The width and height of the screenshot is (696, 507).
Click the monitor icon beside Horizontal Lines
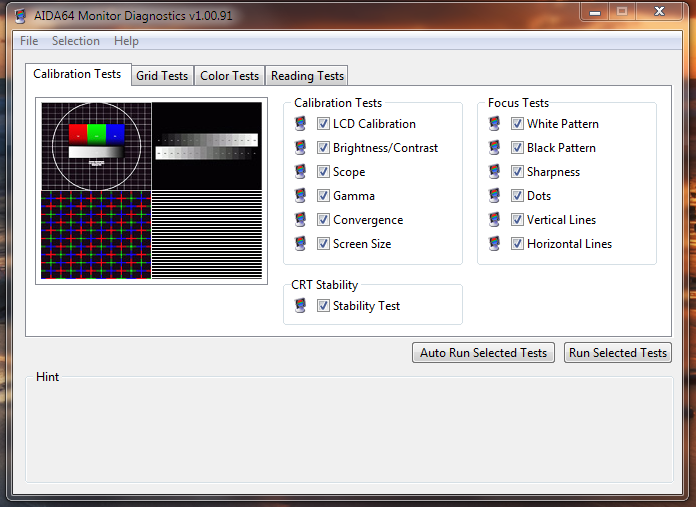pos(494,243)
